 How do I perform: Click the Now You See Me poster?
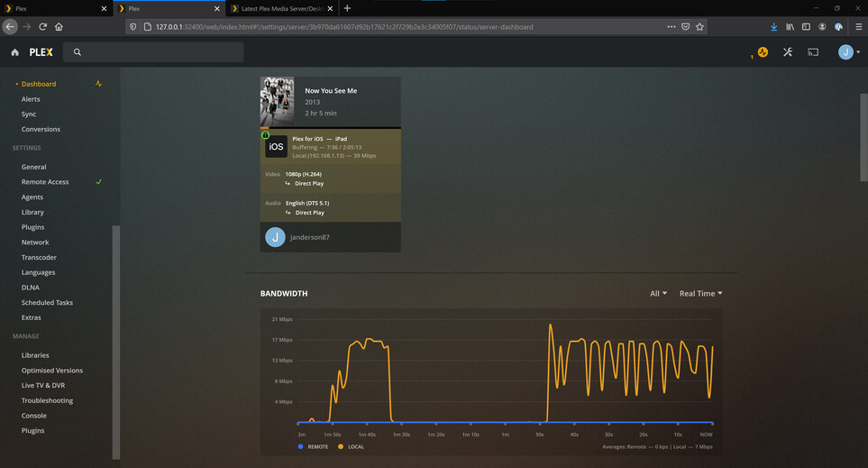click(278, 101)
